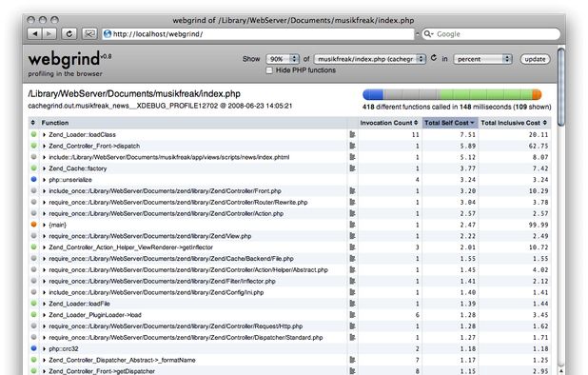This screenshot has height=375, width=588.
Task: Expand the Zend_Loader_PluginLoader->load row
Action: point(45,315)
